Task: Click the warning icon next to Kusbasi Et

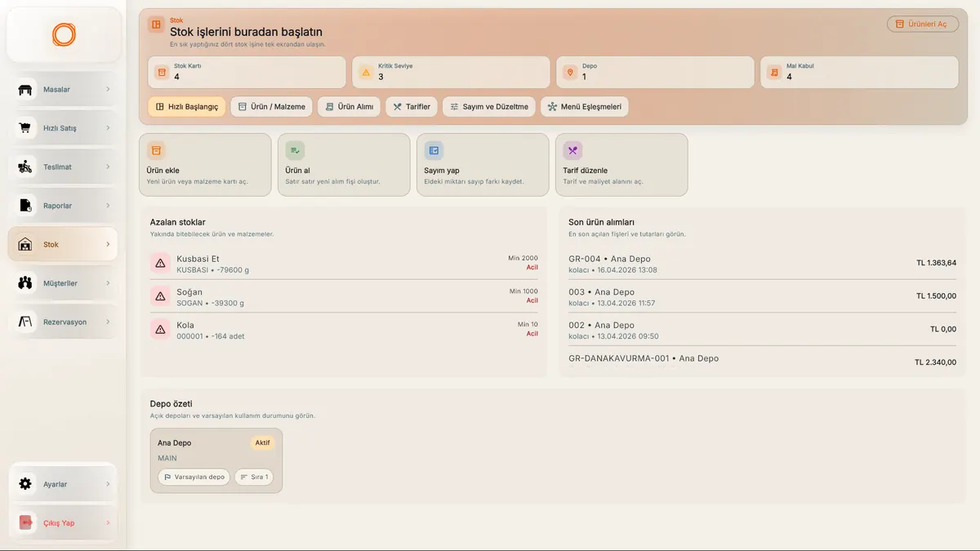Action: pos(161,263)
